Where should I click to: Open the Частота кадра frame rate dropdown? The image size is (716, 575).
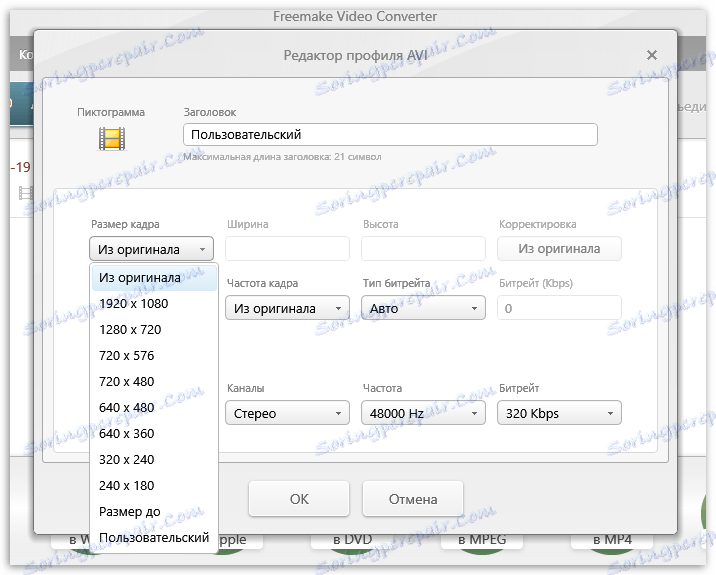coord(287,308)
